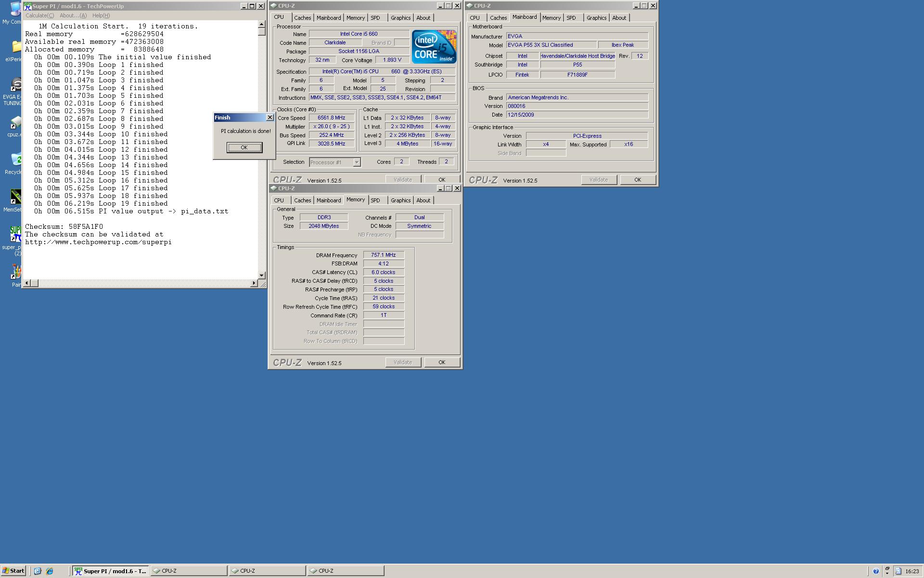This screenshot has width=924, height=578.
Task: Click the Intel Core i5 logo
Action: click(x=434, y=47)
